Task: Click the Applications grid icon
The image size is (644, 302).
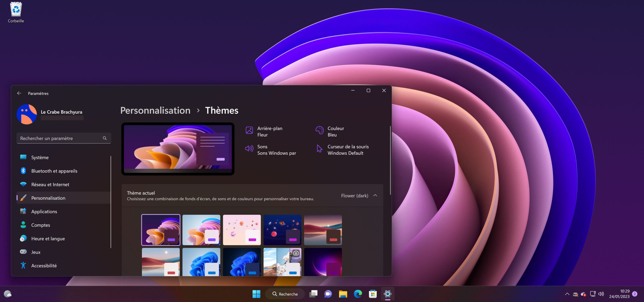Action: [23, 211]
